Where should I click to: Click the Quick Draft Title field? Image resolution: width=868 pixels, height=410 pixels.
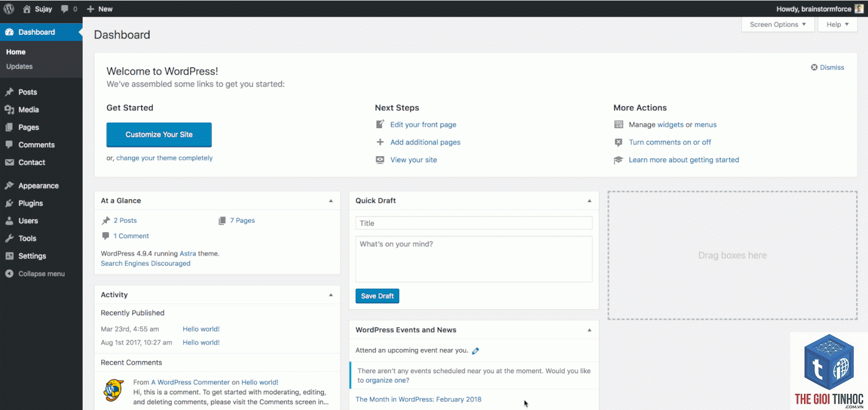click(x=474, y=223)
